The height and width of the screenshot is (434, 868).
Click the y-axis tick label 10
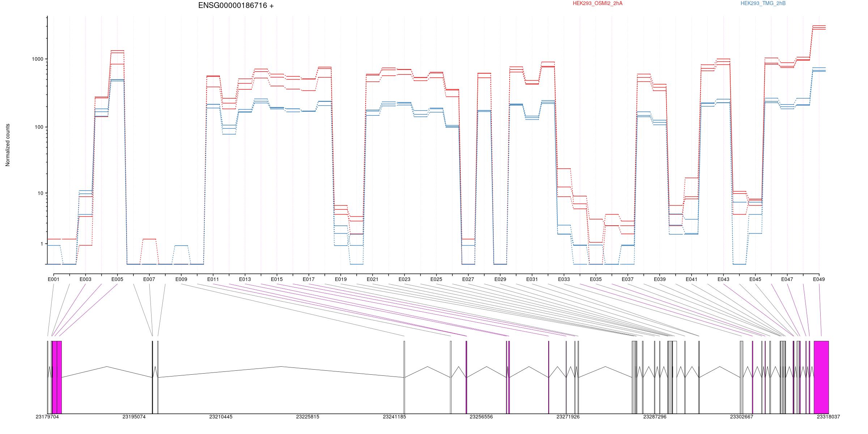click(41, 193)
